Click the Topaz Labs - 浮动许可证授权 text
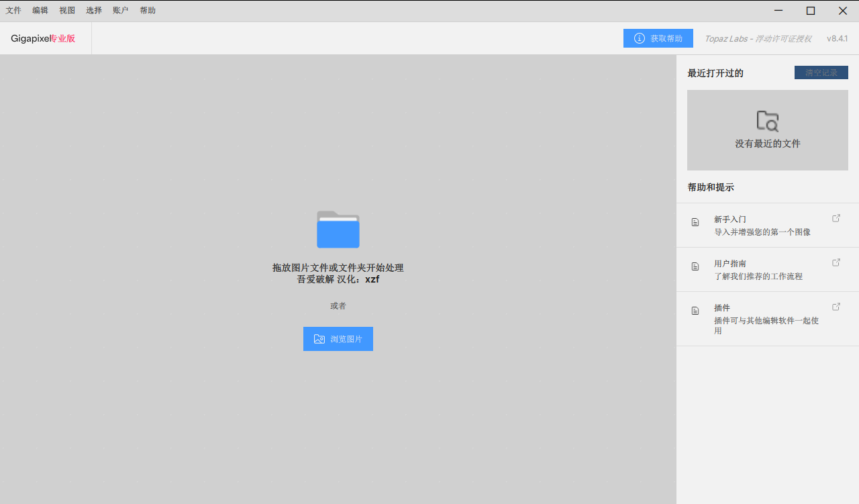Image resolution: width=859 pixels, height=504 pixels. tap(758, 39)
